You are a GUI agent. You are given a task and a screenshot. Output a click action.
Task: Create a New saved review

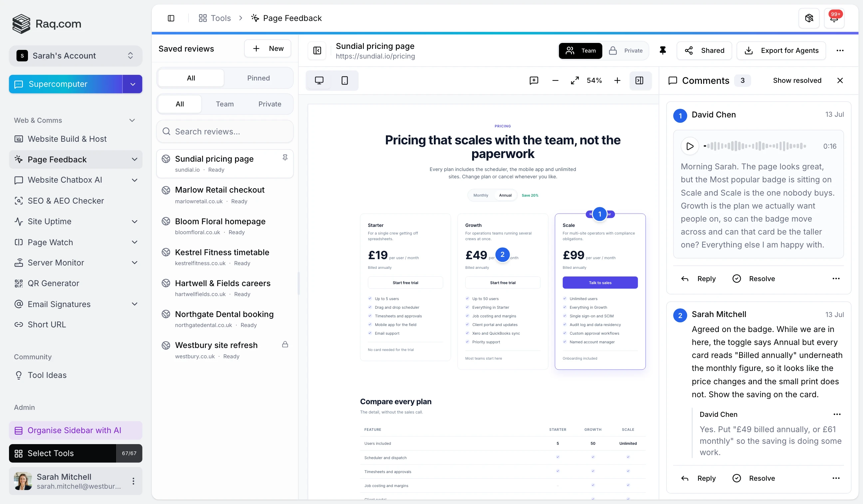click(x=267, y=49)
